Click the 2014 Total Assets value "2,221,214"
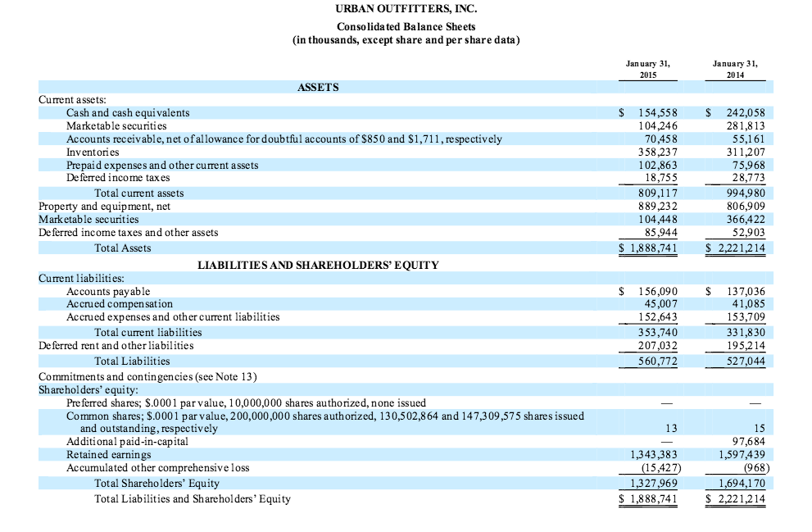The image size is (812, 532). 742,248
